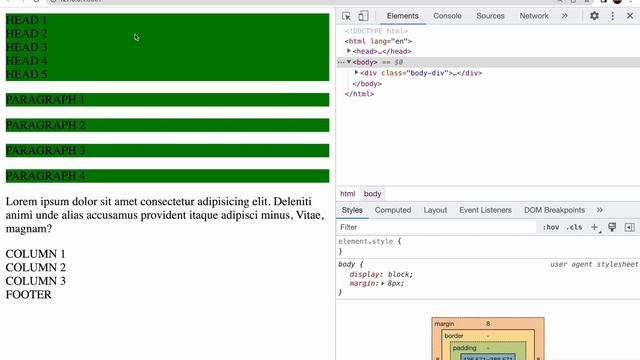Open the Sources tab
Viewport: 640px width, 360px height.
[x=490, y=16]
